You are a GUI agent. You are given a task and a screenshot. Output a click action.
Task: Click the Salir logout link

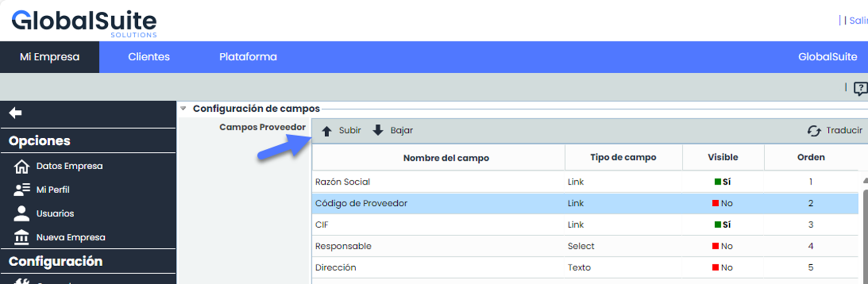858,20
